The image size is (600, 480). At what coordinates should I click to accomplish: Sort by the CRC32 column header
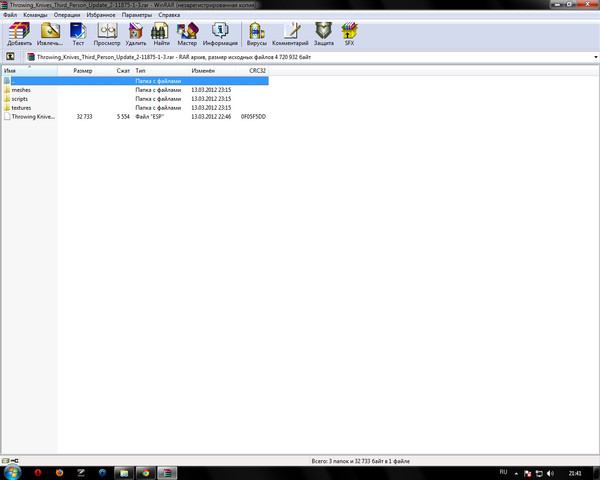pos(252,70)
